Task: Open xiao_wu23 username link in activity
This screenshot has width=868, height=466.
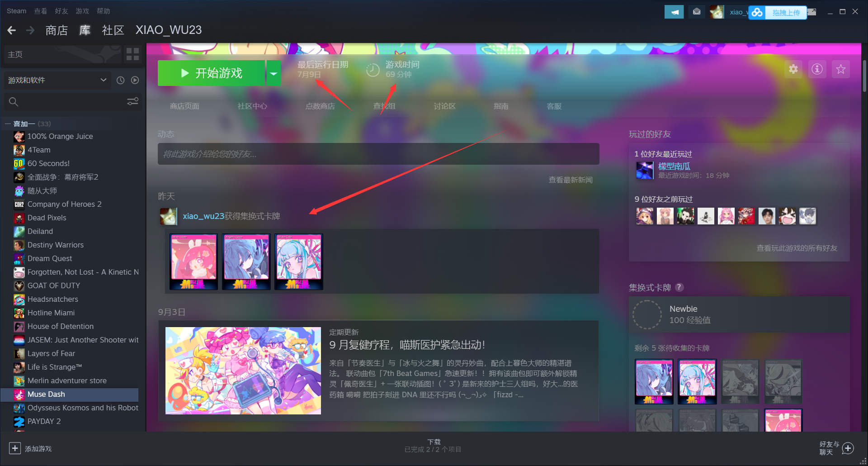Action: [203, 216]
